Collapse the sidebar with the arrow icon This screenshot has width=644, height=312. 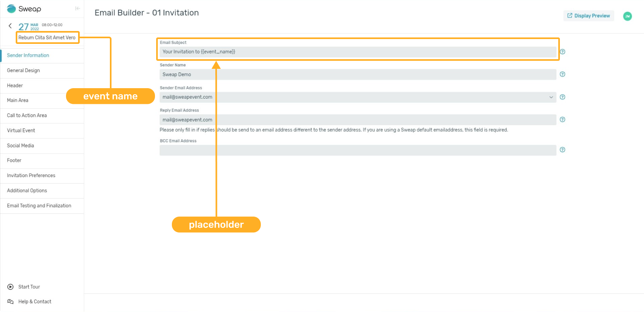pos(78,8)
